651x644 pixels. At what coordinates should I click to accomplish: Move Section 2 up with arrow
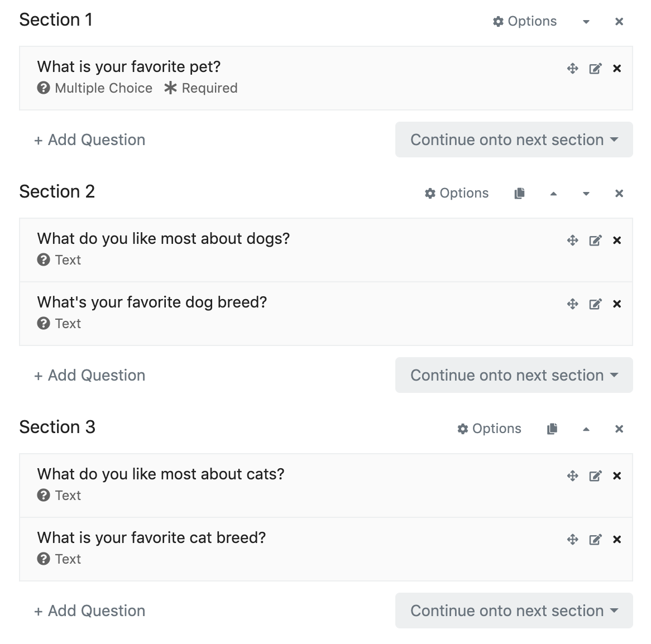553,194
